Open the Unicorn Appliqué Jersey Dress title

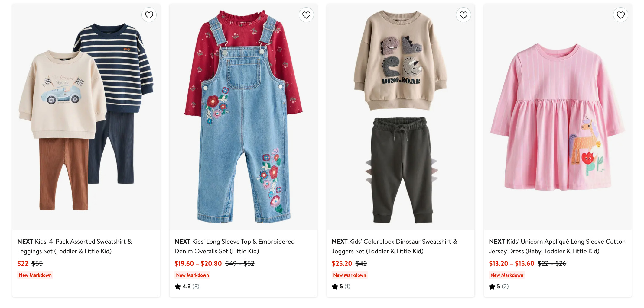[557, 246]
